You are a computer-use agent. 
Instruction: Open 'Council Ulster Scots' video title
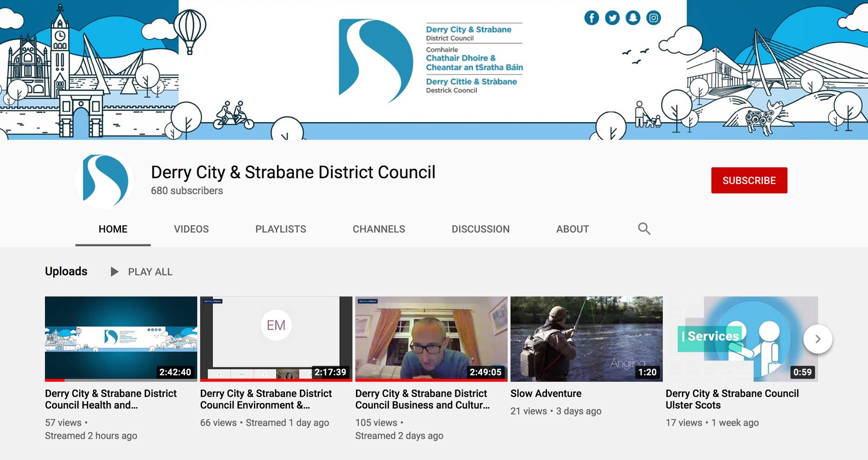click(732, 399)
